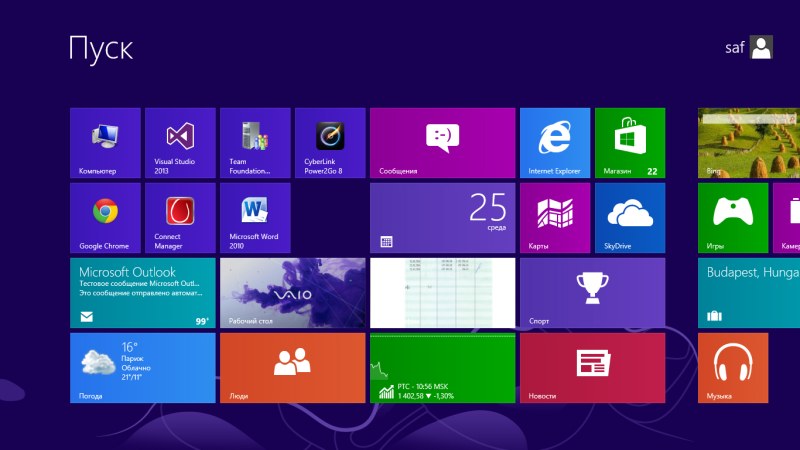Open the Рабочий стол desktop tile
This screenshot has width=800, height=450.
(292, 293)
